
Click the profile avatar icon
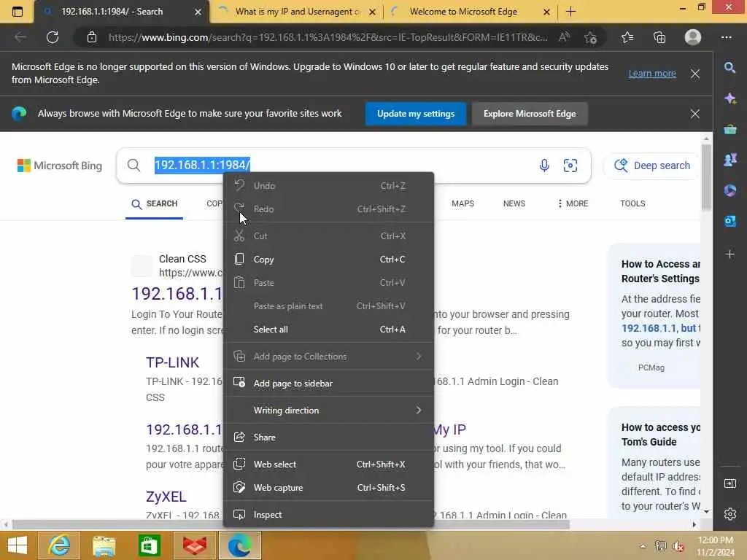693,37
